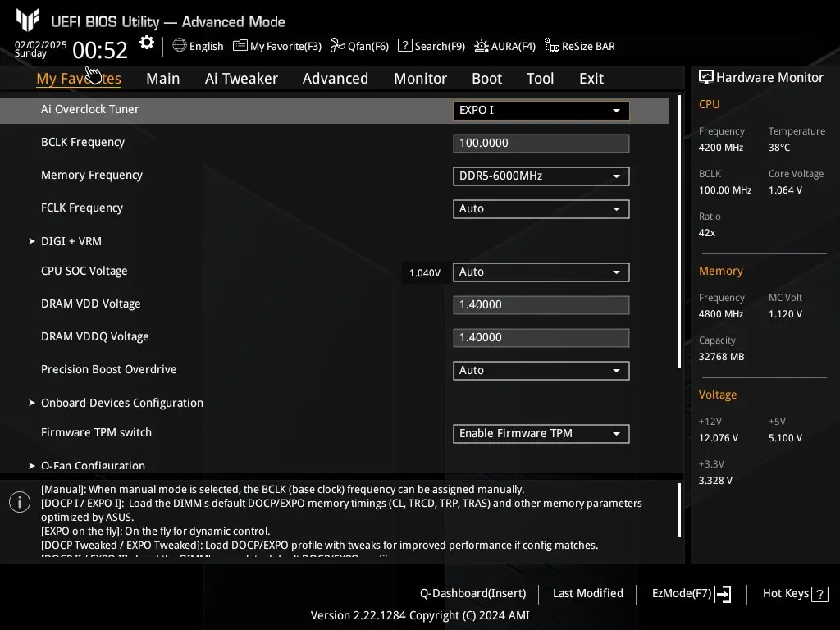Switch to the Boot tab
The height and width of the screenshot is (630, 840).
486,79
